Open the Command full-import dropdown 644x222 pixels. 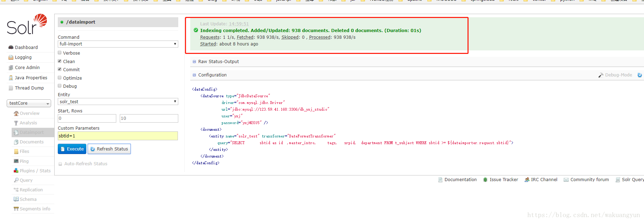click(x=118, y=44)
